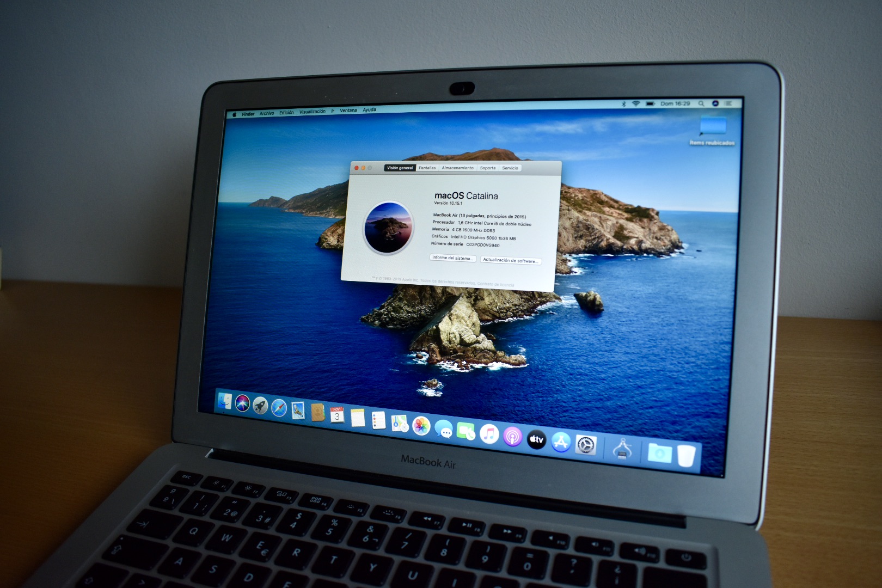This screenshot has height=588, width=882.
Task: Switch to the Almacenamiento tab
Action: point(458,168)
